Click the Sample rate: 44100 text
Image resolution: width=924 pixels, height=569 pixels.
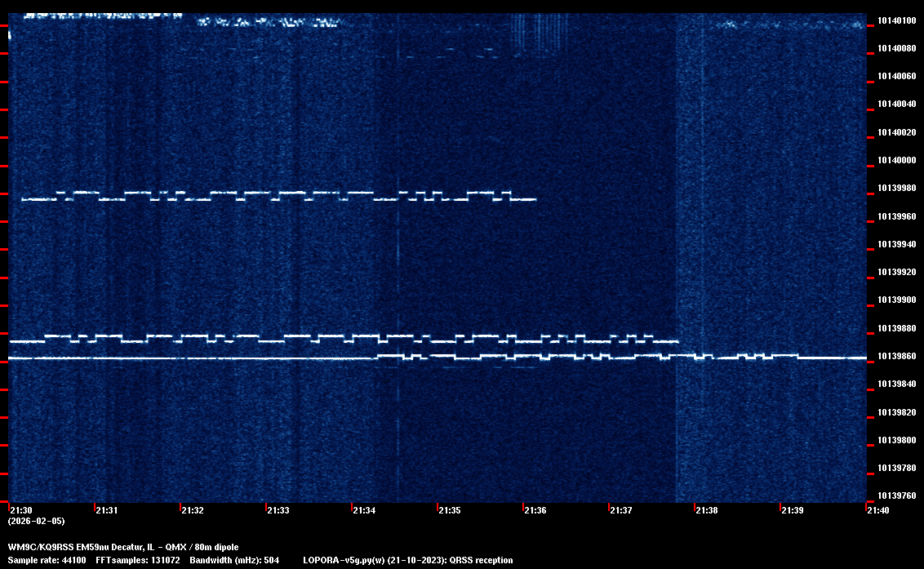pos(47,560)
